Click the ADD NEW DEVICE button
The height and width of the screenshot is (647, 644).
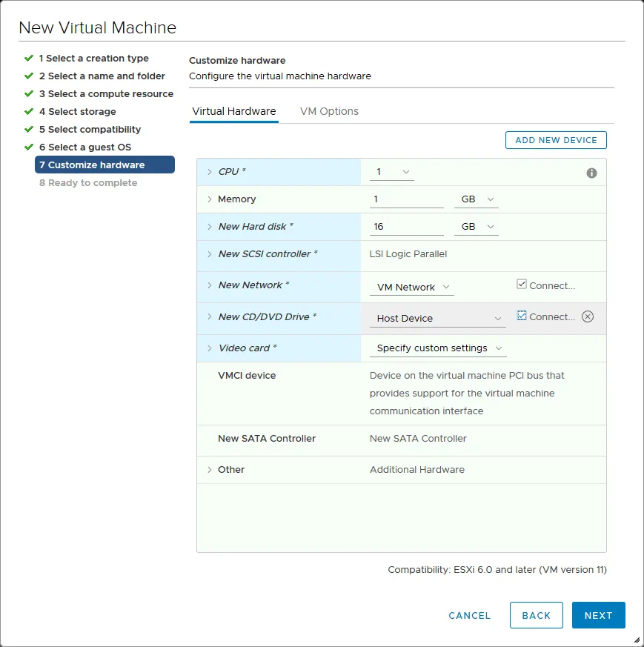[555, 139]
